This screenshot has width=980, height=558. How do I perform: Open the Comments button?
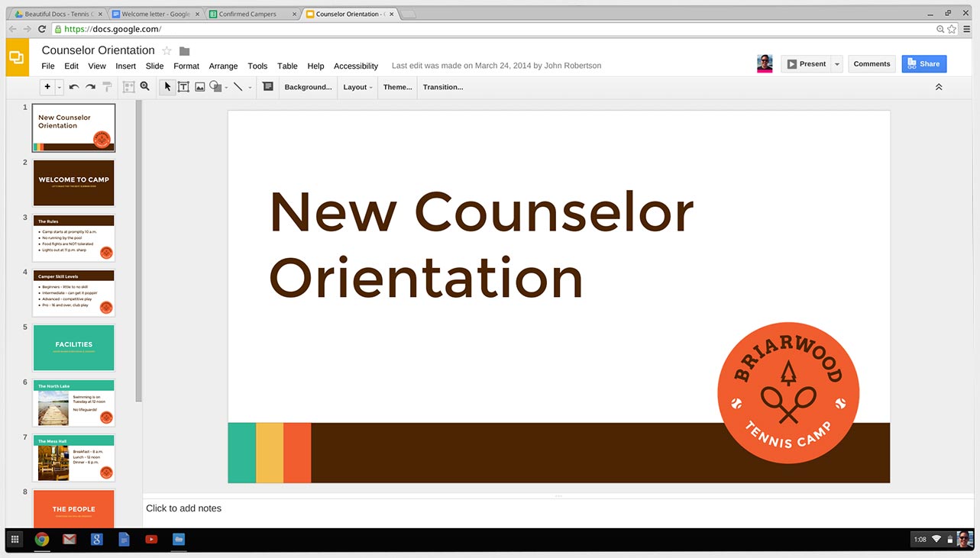point(872,64)
